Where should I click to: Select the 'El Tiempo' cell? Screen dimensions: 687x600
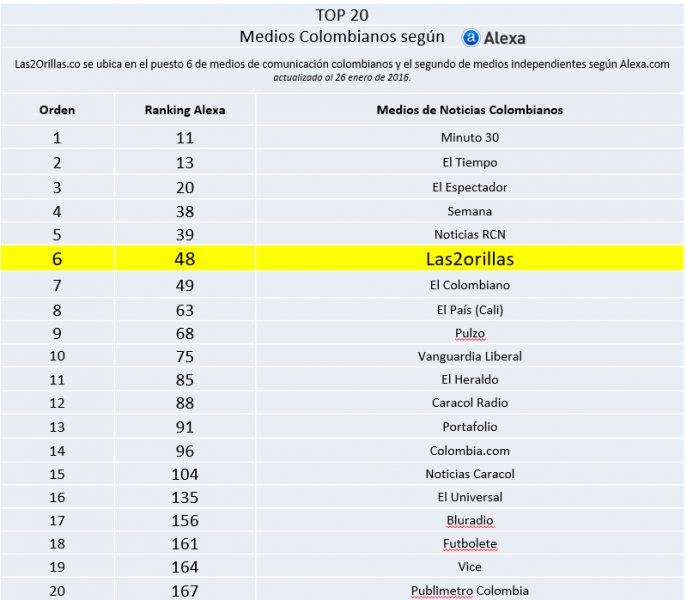point(469,162)
